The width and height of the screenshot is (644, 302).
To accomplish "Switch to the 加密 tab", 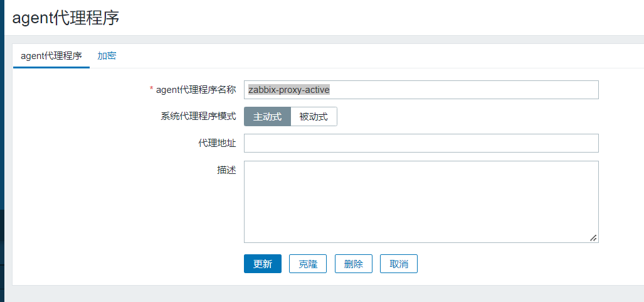I will tap(107, 56).
